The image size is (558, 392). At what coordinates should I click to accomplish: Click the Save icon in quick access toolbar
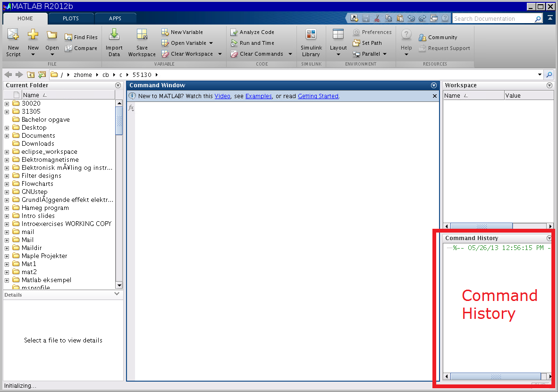pos(365,18)
